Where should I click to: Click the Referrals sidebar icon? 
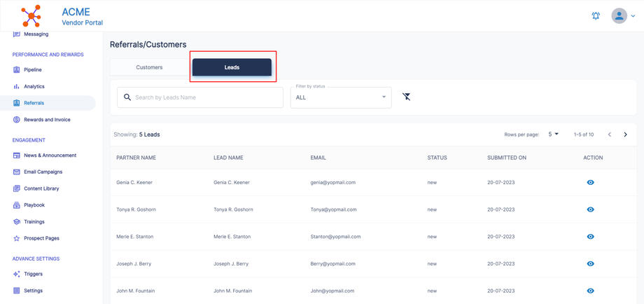(16, 103)
